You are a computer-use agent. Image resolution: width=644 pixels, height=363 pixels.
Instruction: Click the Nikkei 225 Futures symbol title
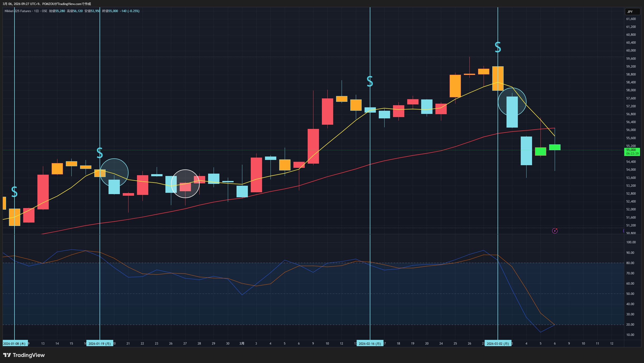(18, 11)
